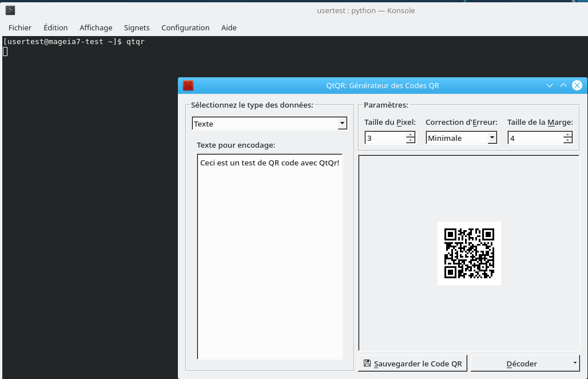Screen dimensions: 588x379
Task: Close the QtQR window
Action: [x=577, y=85]
